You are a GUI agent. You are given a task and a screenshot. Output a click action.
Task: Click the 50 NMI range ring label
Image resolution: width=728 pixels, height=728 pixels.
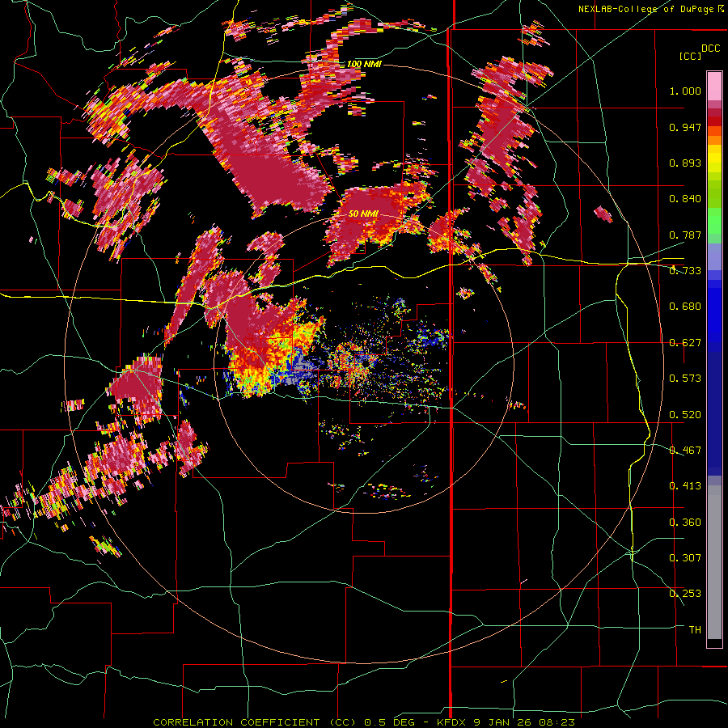click(363, 214)
